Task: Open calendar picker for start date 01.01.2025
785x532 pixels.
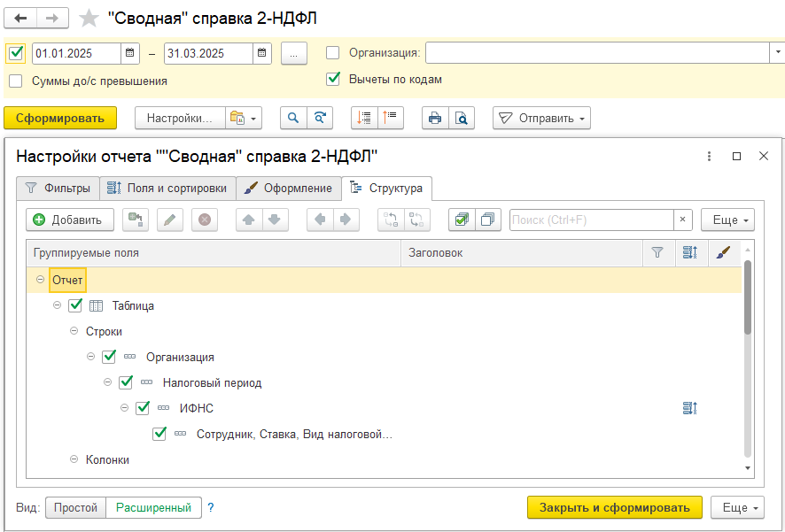Action: click(x=131, y=53)
